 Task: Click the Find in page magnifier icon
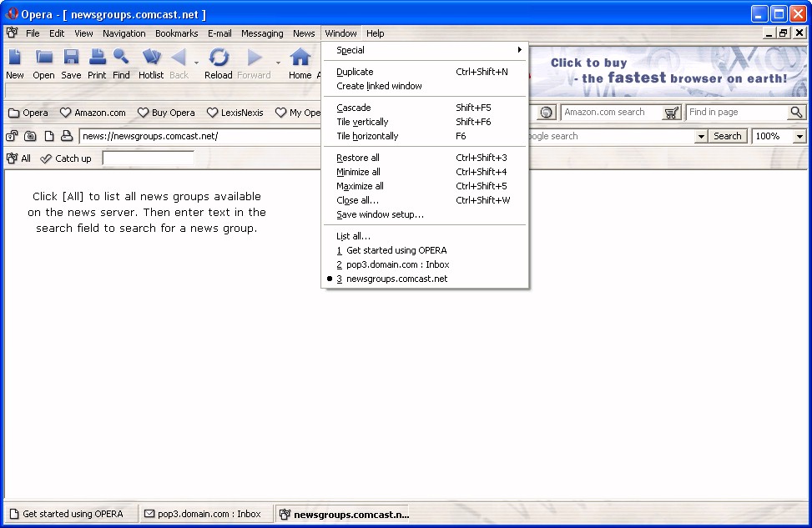click(796, 113)
